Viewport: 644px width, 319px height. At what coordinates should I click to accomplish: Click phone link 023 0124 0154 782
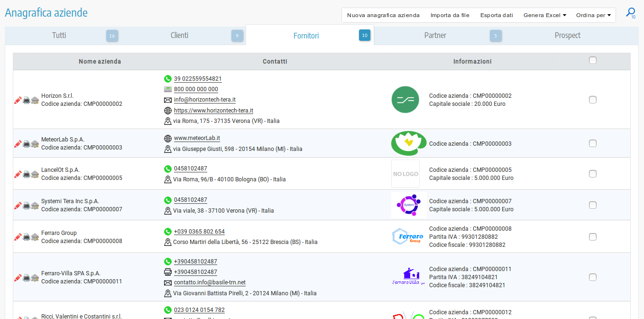click(199, 310)
